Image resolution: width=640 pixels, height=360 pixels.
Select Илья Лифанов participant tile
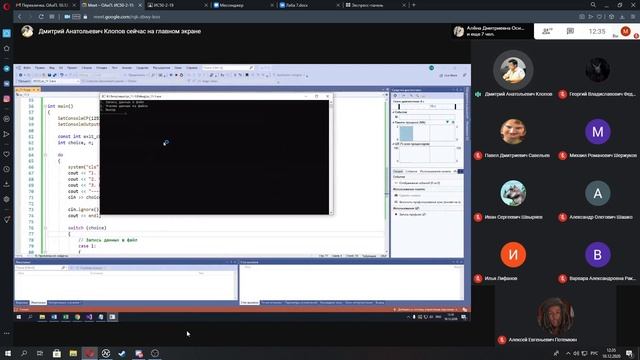513,255
